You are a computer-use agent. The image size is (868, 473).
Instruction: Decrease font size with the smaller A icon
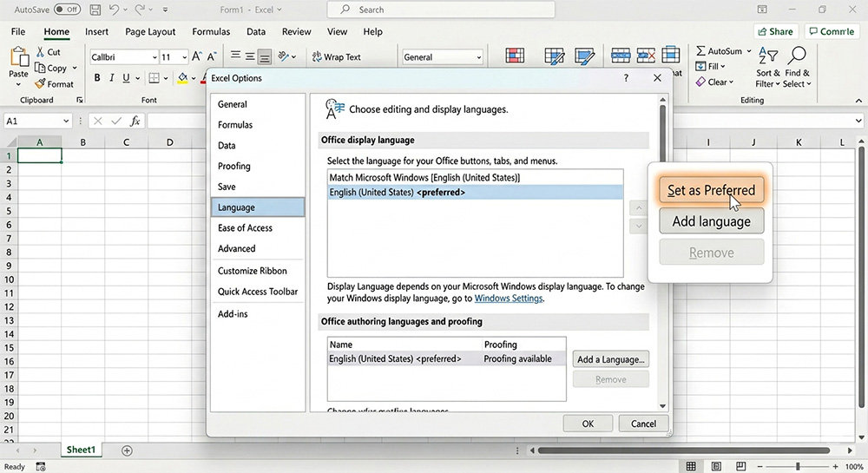pos(211,56)
